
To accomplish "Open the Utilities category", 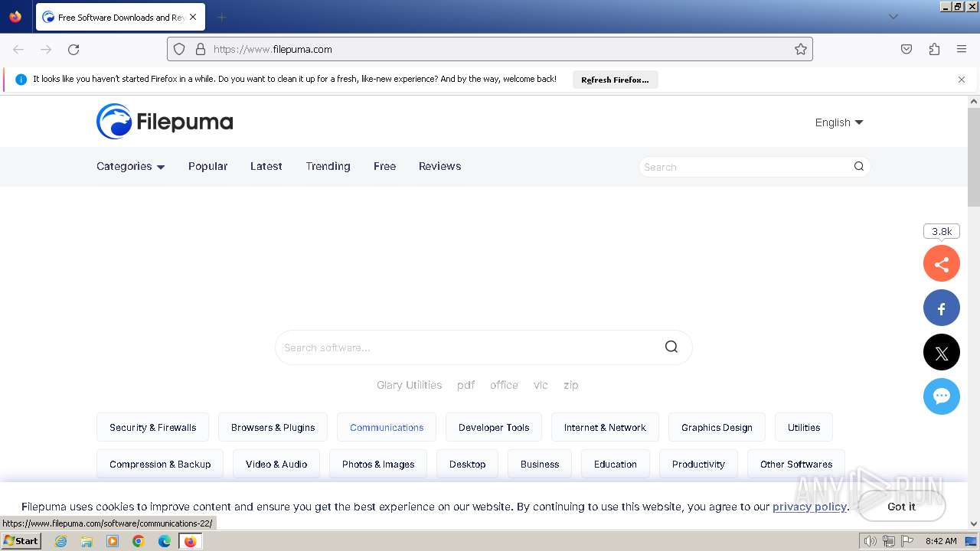I will (804, 427).
